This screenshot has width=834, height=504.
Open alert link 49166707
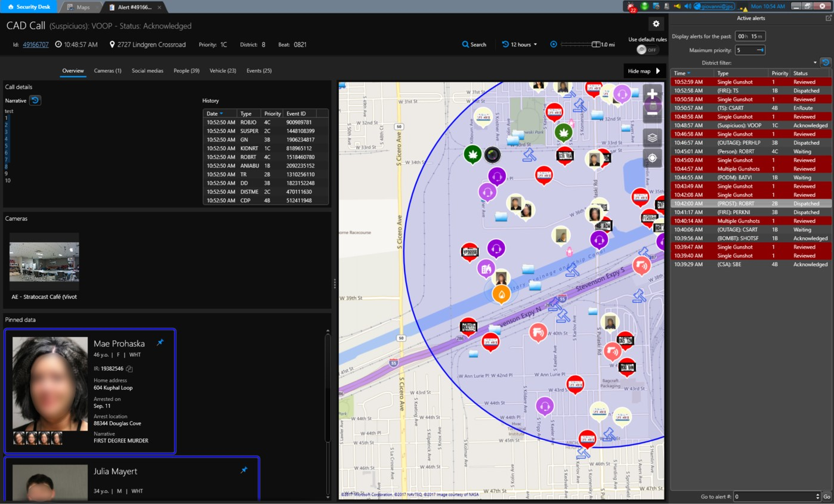[x=37, y=44]
